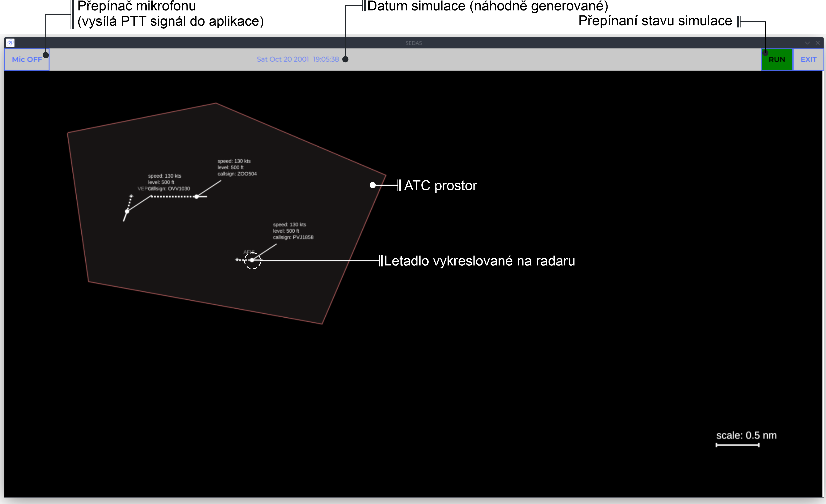
Task: Click the AFIS waypoint label near PVJ1858
Action: click(249, 252)
